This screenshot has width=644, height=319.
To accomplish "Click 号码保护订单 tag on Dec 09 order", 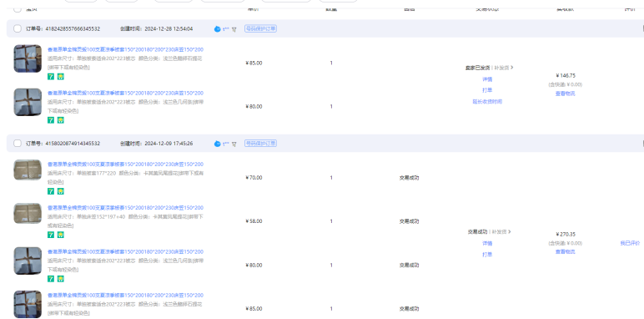I will tap(260, 144).
